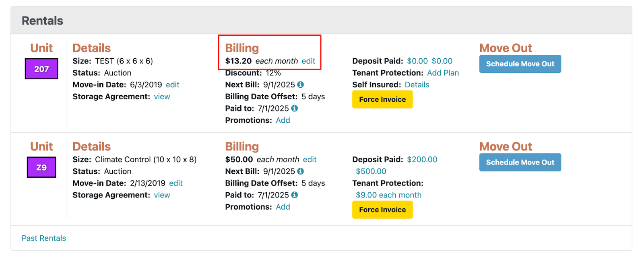Add a promotion for unit Z9

[x=283, y=207]
